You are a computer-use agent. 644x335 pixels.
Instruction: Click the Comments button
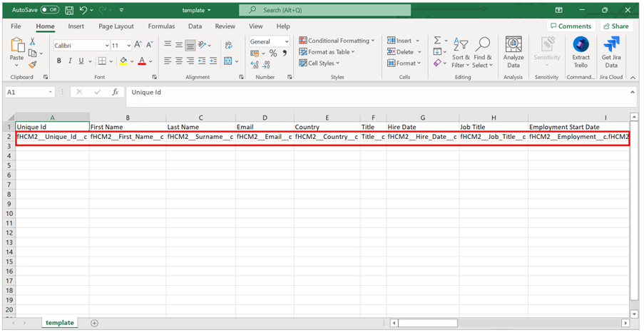[x=571, y=26]
